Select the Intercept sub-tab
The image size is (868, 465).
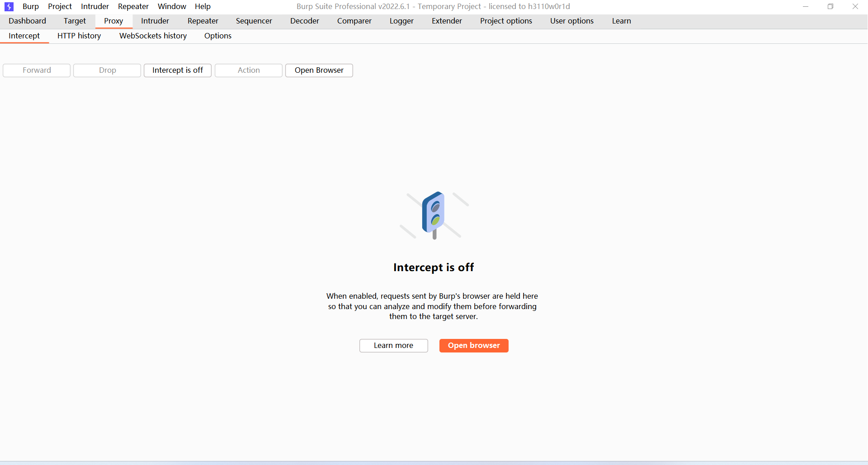click(x=24, y=36)
